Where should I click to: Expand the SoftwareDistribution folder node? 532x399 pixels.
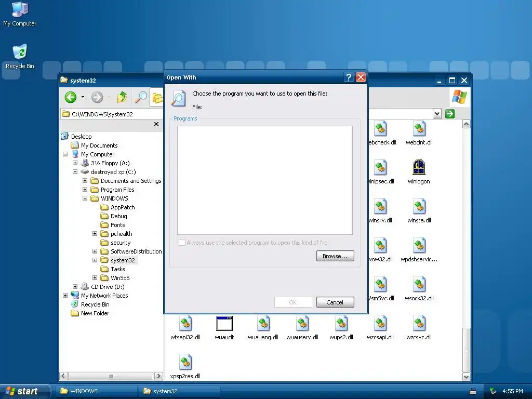coord(95,251)
